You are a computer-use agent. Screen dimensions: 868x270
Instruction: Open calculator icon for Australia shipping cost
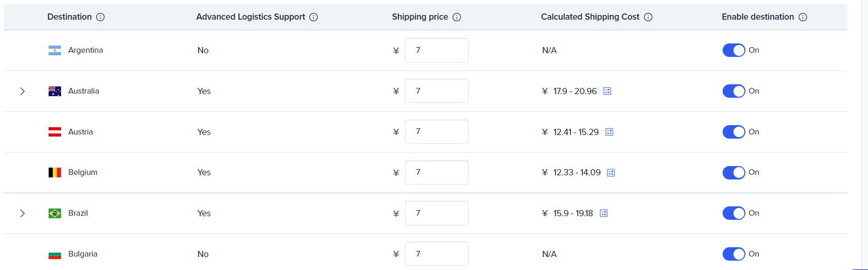coord(607,91)
